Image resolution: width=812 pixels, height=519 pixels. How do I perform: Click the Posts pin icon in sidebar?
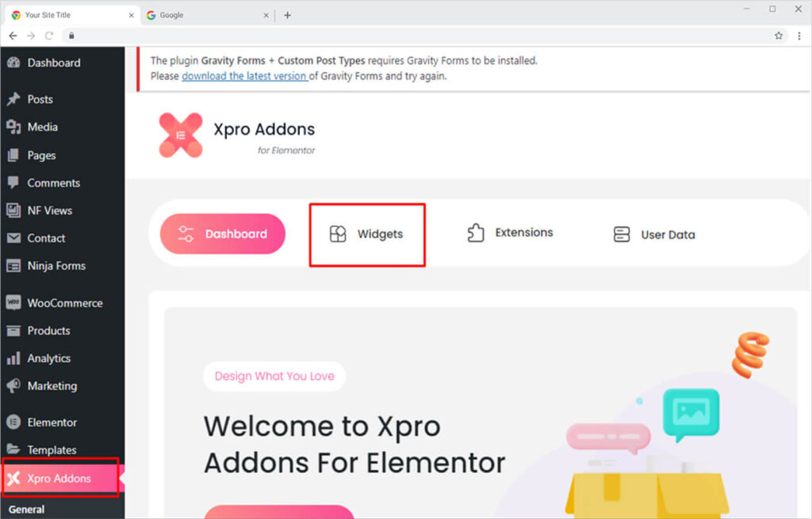[x=13, y=99]
